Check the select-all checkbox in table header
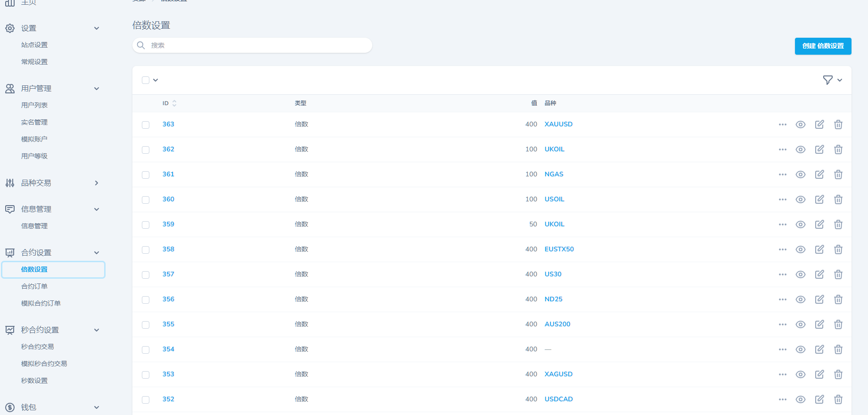This screenshot has height=415, width=868. tap(146, 80)
